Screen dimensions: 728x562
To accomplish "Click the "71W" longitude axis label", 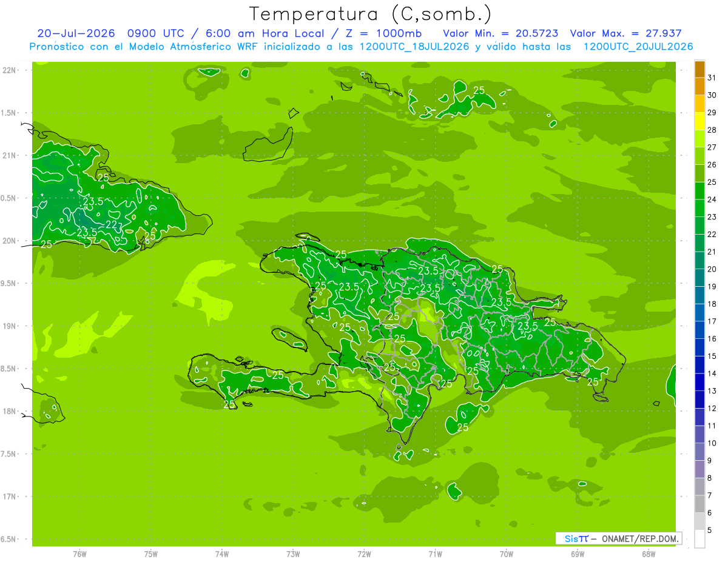I will pyautogui.click(x=435, y=554).
